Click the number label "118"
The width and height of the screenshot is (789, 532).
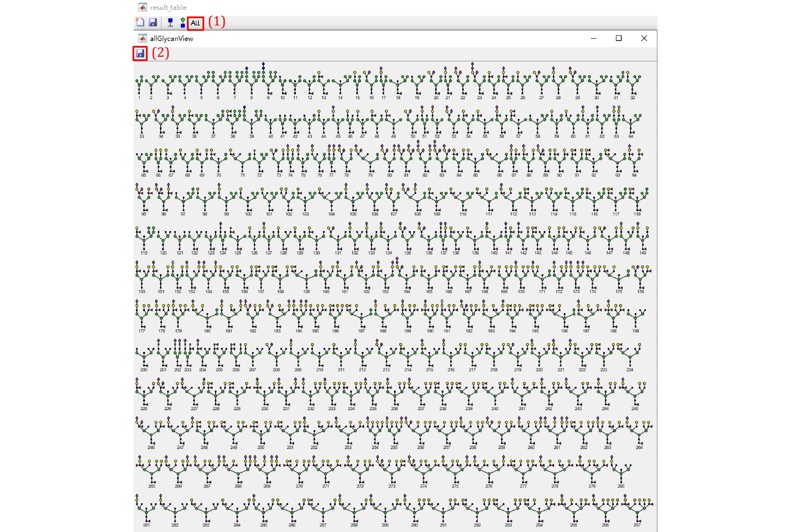tap(637, 214)
